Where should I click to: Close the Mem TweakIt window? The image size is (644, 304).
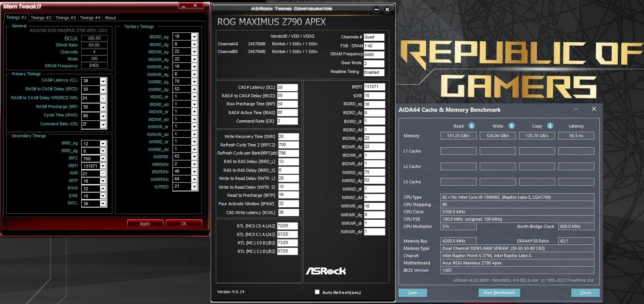(x=195, y=6)
